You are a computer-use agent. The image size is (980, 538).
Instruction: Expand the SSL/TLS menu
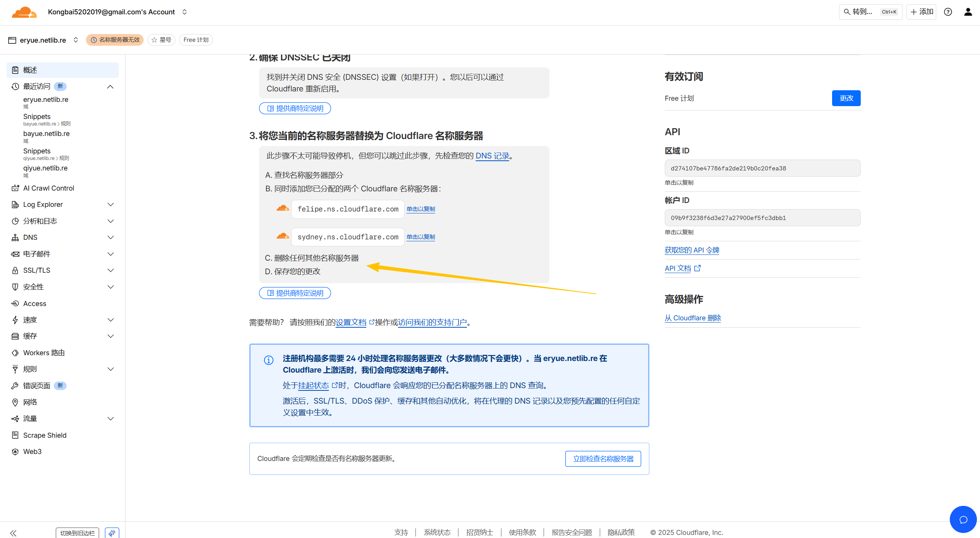[x=110, y=270]
